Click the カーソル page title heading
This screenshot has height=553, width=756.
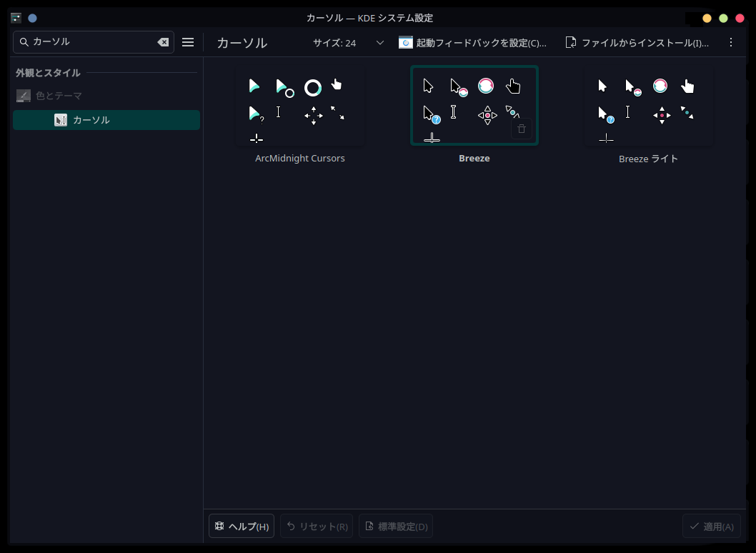click(x=242, y=43)
